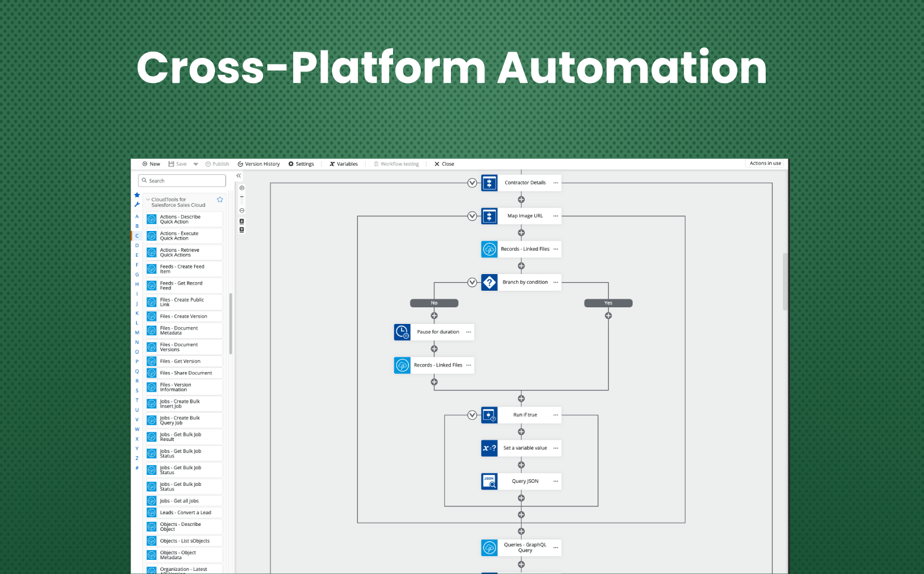Screen dimensions: 924x574
Task: Click the zoom in icon on the canvas toolbar
Action: pos(241,187)
